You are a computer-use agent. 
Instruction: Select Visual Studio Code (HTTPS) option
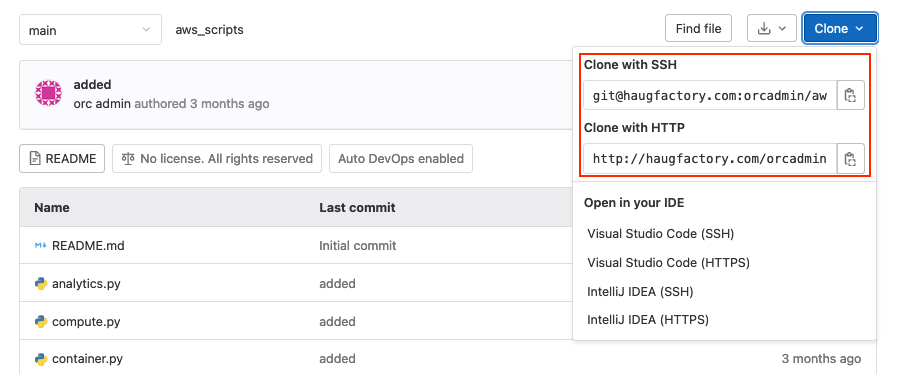click(x=668, y=263)
